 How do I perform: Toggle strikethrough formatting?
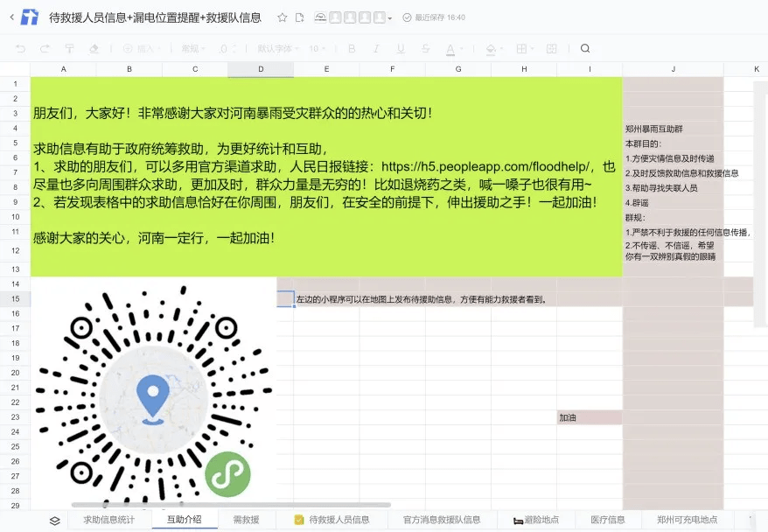point(425,48)
